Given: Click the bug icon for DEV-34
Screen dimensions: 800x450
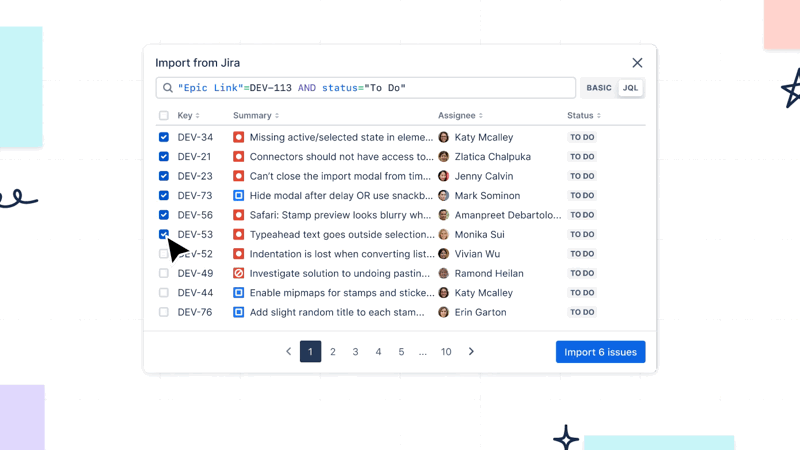Looking at the screenshot, I should [238, 137].
